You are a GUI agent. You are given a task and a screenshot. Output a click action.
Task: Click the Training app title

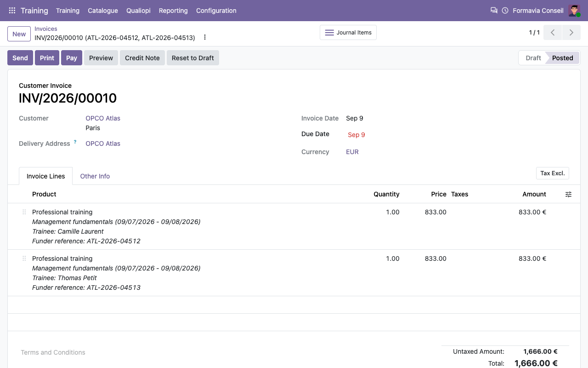34,11
